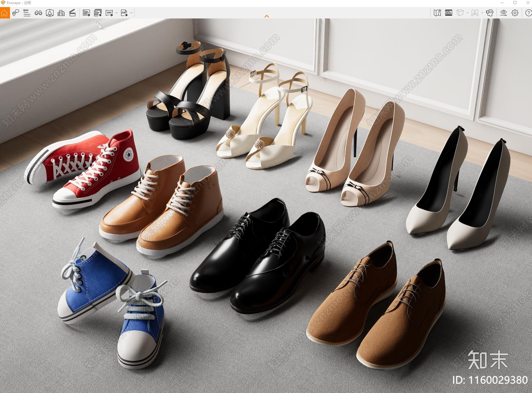532x393 pixels.
Task: Enable virtual reality headset mode
Action: click(490, 13)
